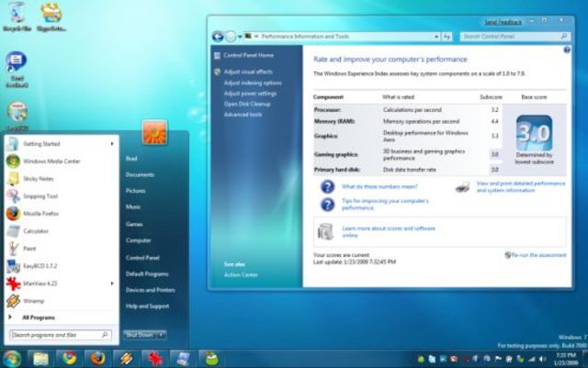Open Disk Cleanup link
The height and width of the screenshot is (368, 588).
click(247, 104)
